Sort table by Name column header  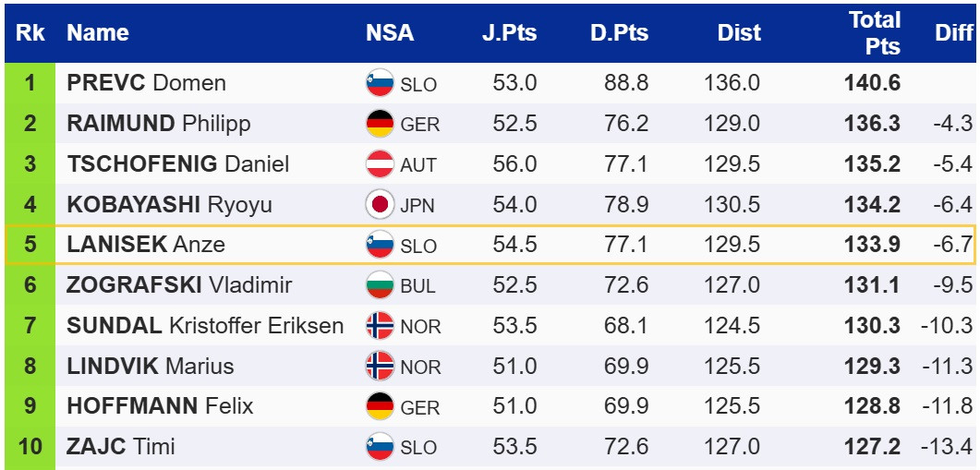coord(98,32)
